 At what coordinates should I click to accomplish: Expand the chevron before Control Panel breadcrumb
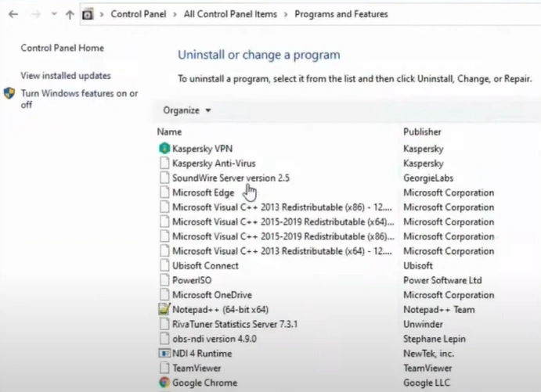tap(102, 15)
